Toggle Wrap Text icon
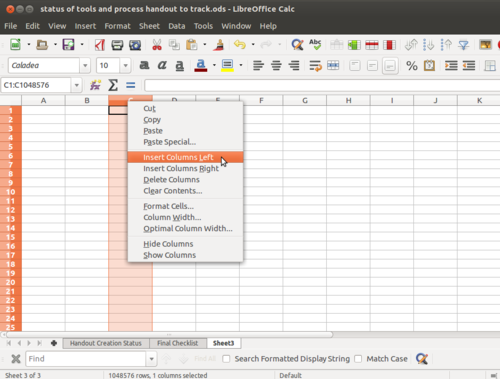The height and width of the screenshot is (379, 500). pyautogui.click(x=315, y=66)
